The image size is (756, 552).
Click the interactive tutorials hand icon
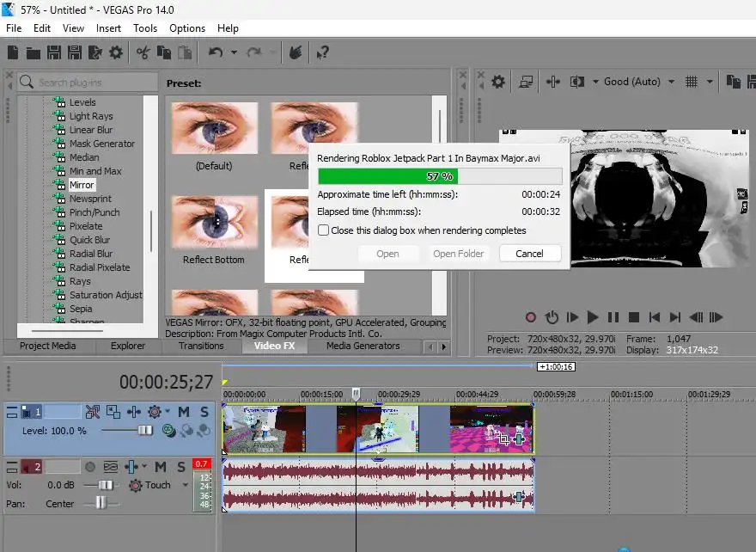coord(295,52)
